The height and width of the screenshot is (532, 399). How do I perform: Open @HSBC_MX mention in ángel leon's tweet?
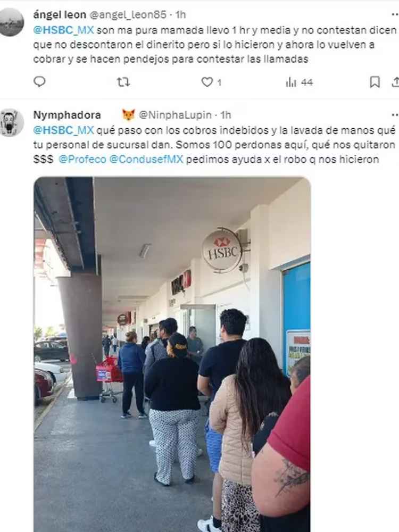point(63,30)
